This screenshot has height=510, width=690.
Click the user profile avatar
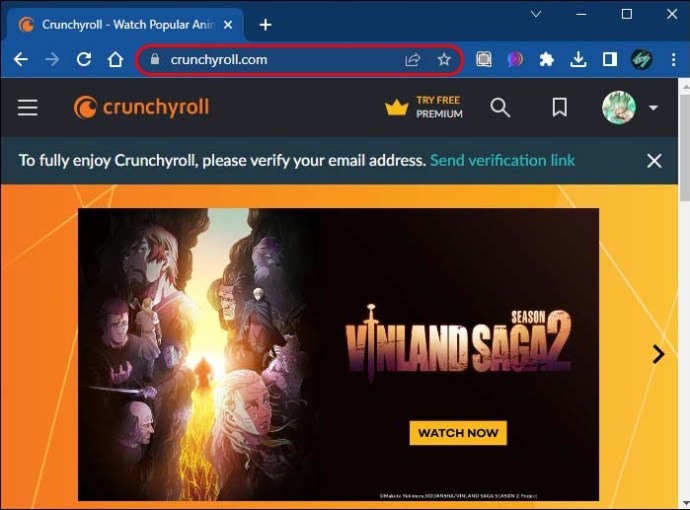619,107
